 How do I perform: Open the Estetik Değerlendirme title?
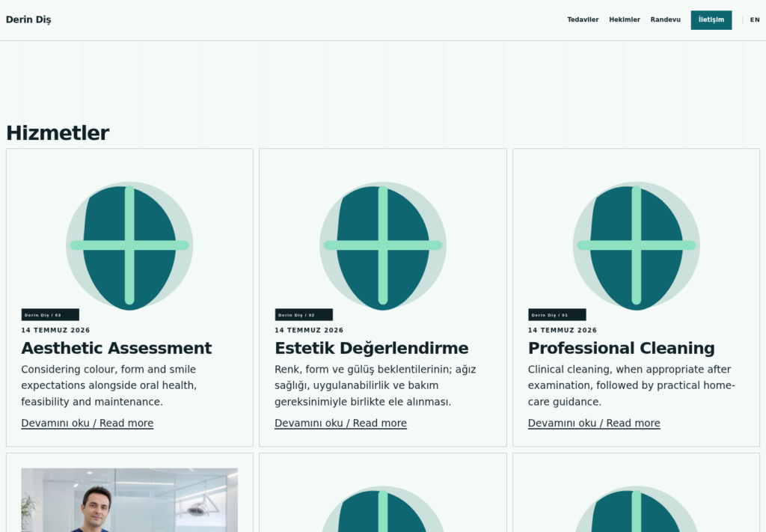(371, 348)
